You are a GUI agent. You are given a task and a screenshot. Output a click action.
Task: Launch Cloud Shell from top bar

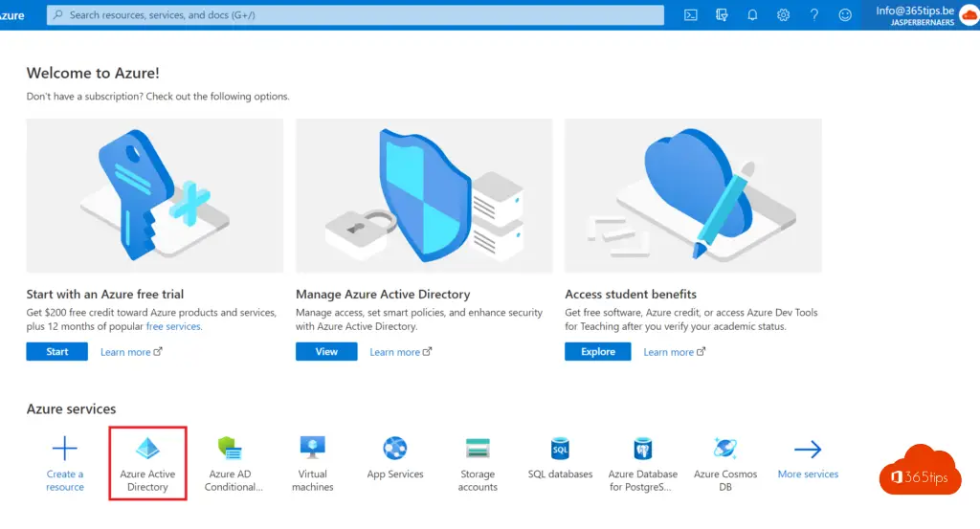coord(691,15)
